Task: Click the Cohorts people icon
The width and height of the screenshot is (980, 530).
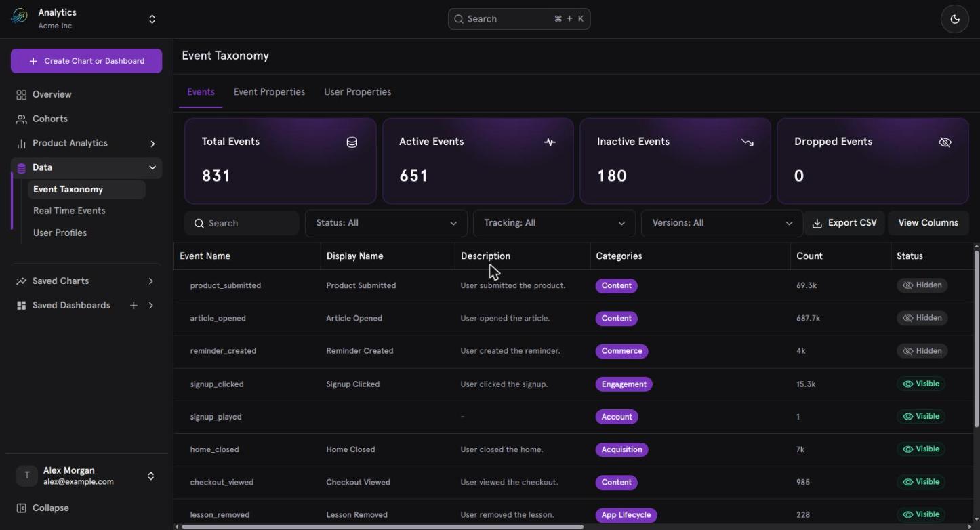Action: click(x=22, y=119)
